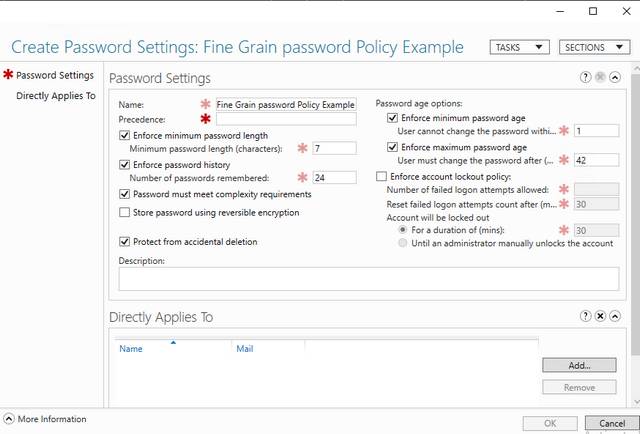This screenshot has height=434, width=640.
Task: Cancel the password settings dialog
Action: 612,423
